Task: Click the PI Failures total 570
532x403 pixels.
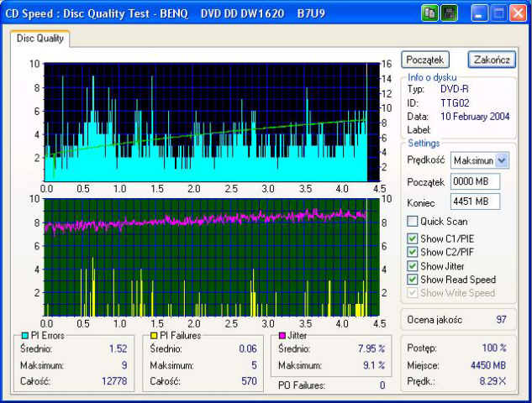Action: click(249, 381)
